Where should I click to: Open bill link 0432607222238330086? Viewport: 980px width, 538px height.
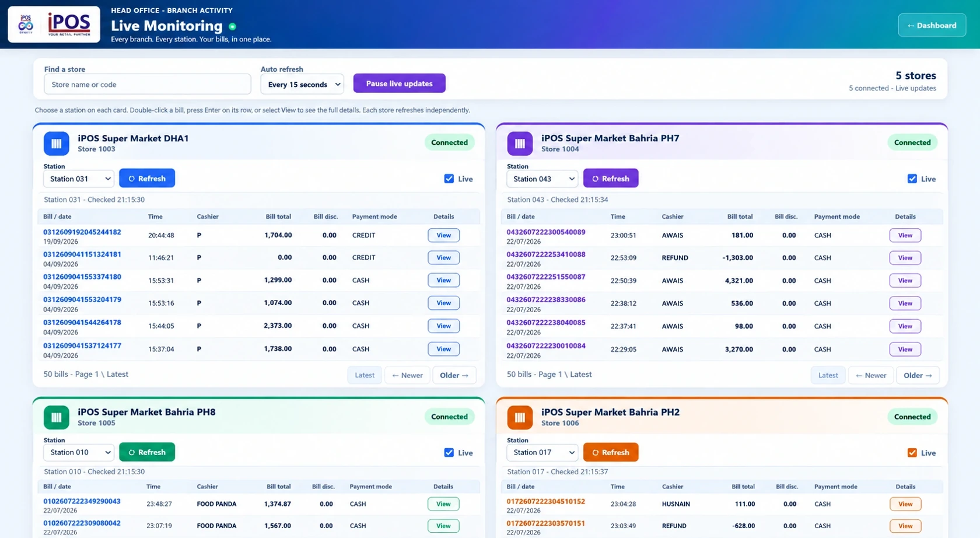coord(545,299)
